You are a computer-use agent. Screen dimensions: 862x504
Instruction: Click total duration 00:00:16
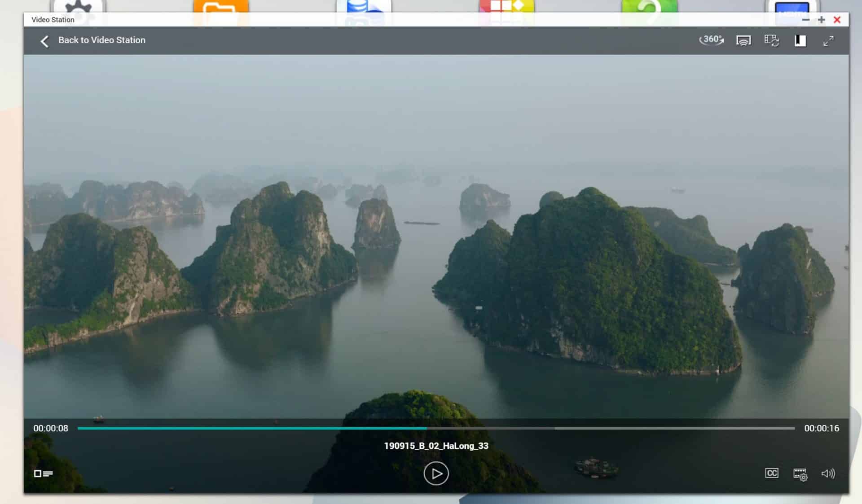[x=822, y=429]
